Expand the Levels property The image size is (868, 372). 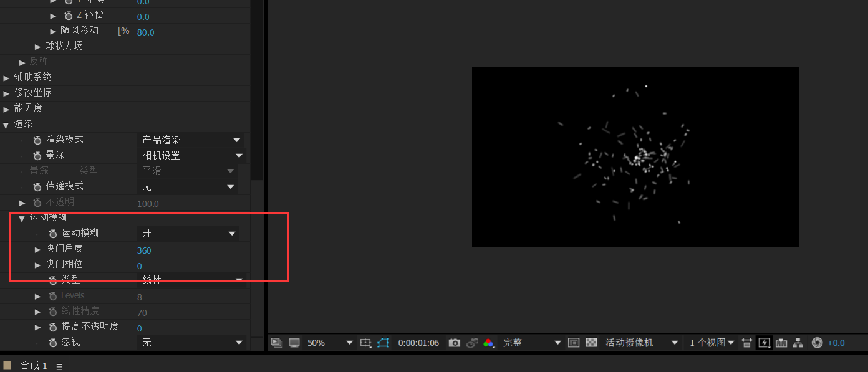pyautogui.click(x=38, y=296)
